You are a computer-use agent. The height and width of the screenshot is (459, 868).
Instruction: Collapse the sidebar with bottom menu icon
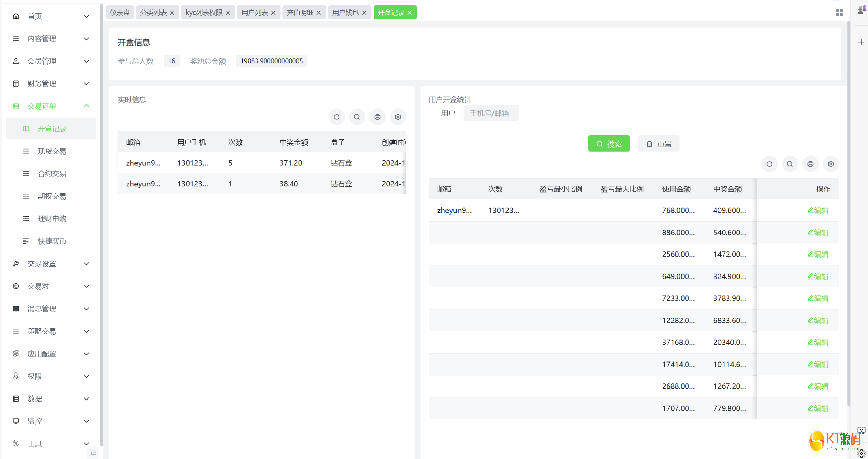(93, 453)
